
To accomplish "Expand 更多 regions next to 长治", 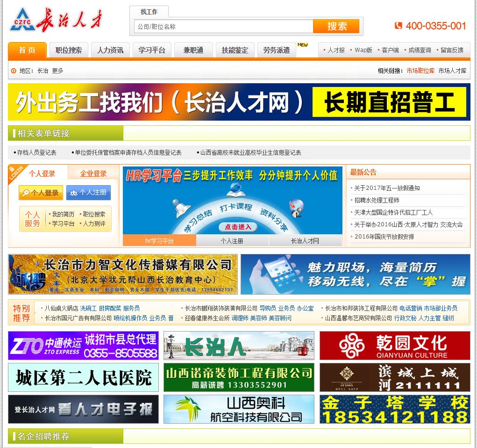I will 57,71.
